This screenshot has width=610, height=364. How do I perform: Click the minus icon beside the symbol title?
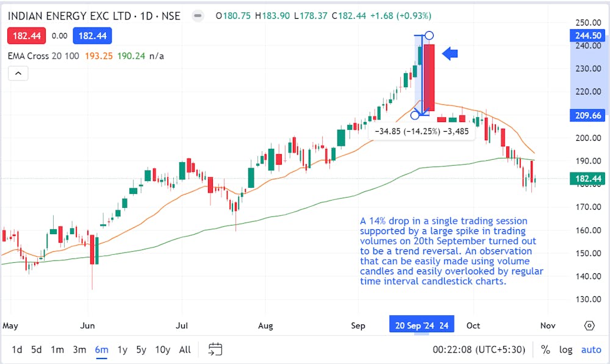196,16
